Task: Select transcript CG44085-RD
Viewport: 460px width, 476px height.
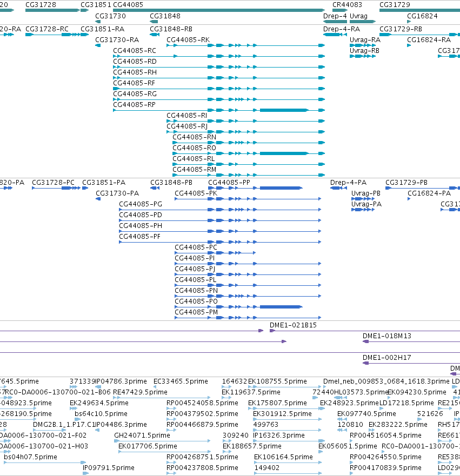Action: pyautogui.click(x=135, y=62)
